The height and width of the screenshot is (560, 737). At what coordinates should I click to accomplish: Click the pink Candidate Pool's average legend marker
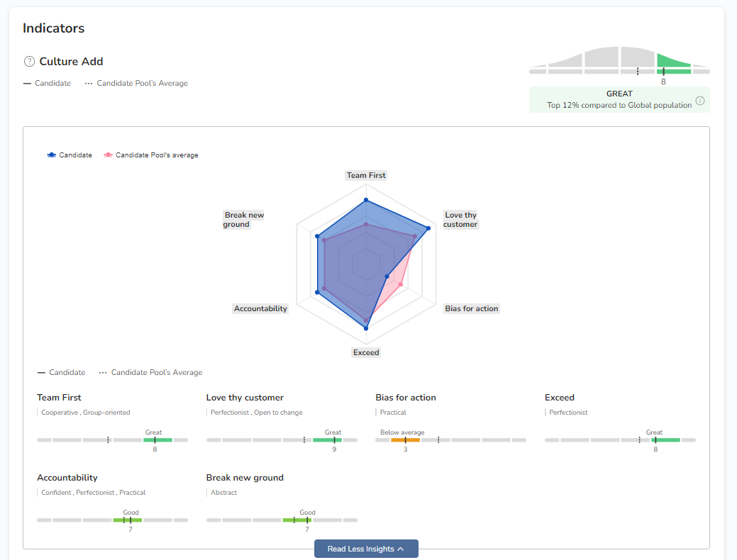pos(108,155)
